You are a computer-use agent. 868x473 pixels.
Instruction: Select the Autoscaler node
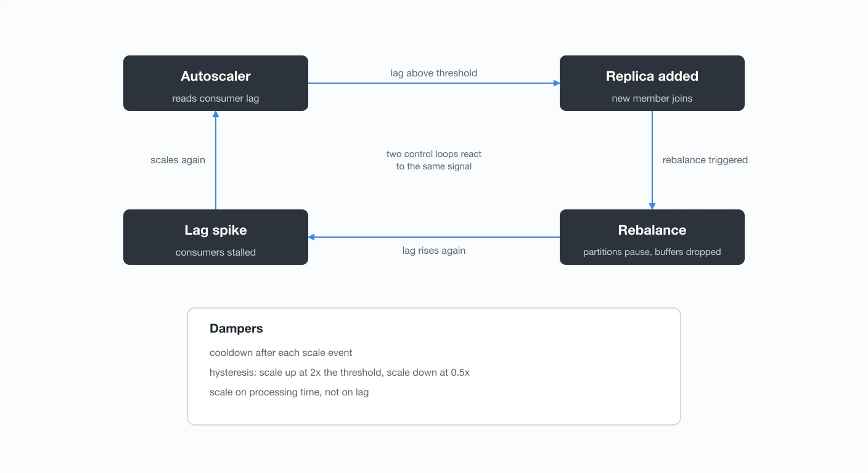216,83
